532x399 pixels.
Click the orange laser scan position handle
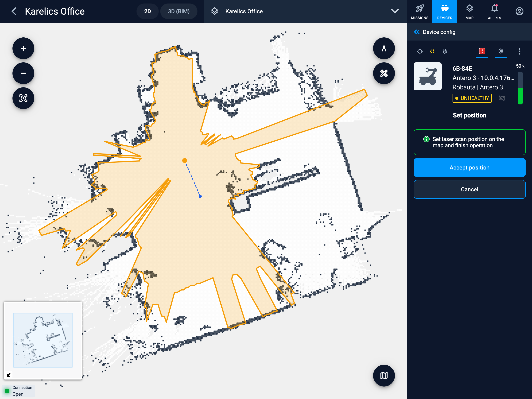point(184,161)
